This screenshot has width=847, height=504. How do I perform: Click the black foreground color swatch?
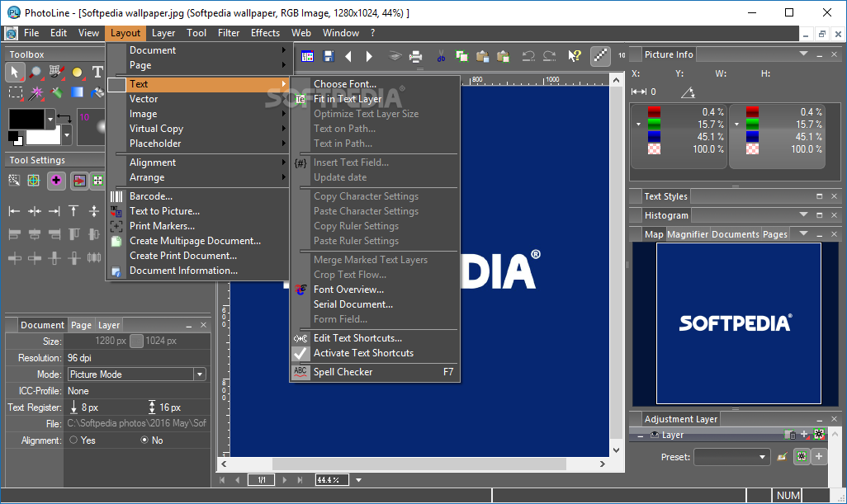click(x=26, y=119)
